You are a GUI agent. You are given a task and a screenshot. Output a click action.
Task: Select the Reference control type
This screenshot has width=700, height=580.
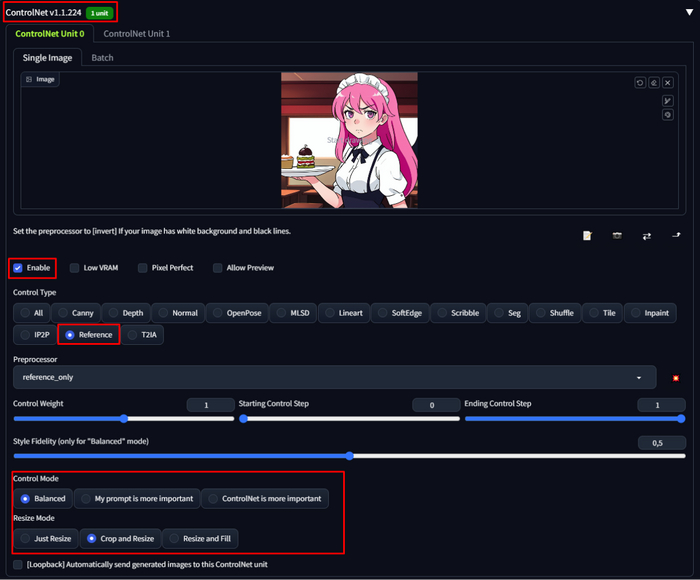(x=88, y=335)
